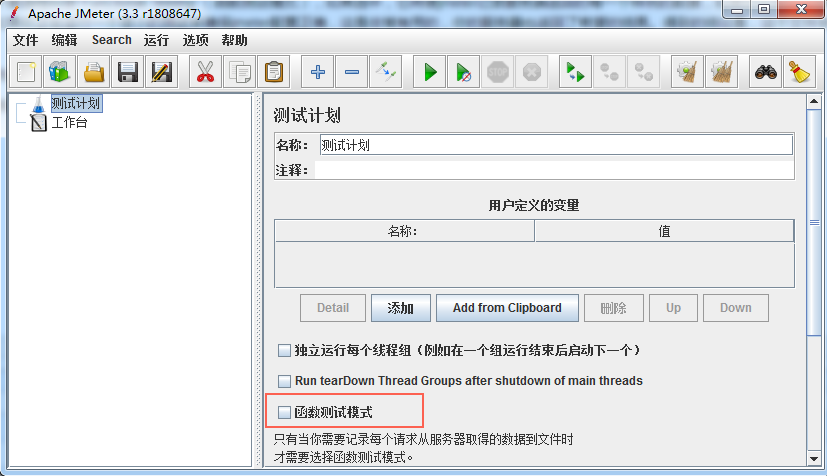Click the scrollbar down arrow
Viewport: 827px width, 476px height.
click(x=814, y=459)
